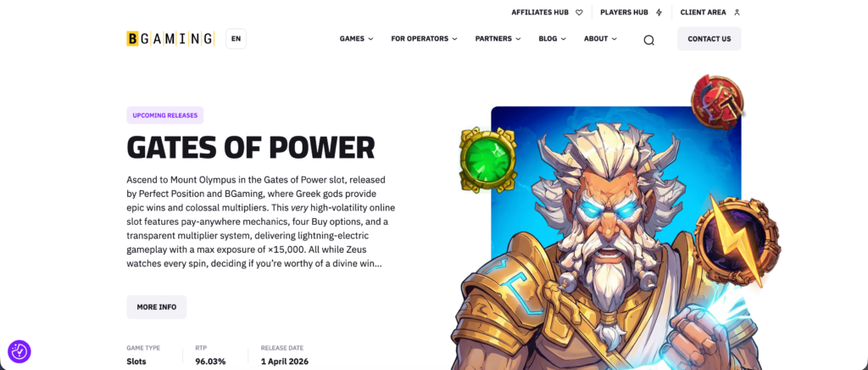Click the heart icon beside Affiliates Hub
Viewport: 868px width, 370px height.
point(579,12)
